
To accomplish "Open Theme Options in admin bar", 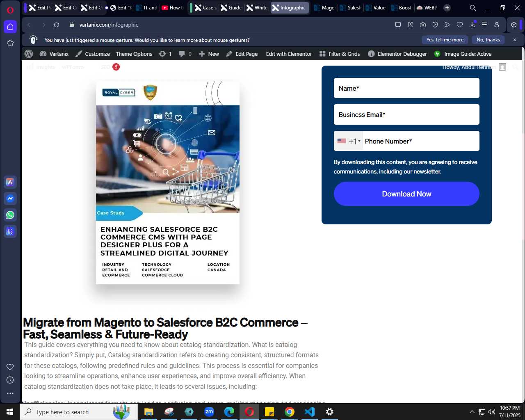I will (134, 54).
